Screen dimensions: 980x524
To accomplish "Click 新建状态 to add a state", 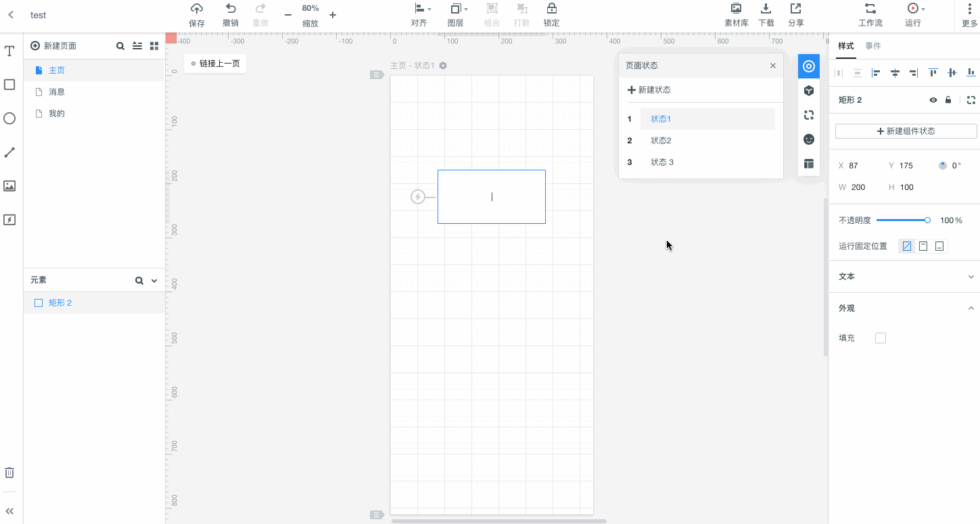I will pos(649,90).
